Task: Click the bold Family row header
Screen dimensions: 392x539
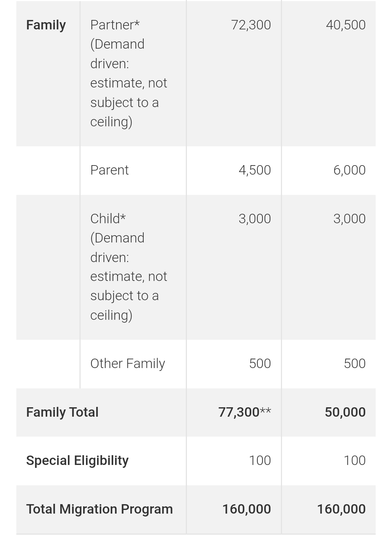Action: [x=46, y=25]
